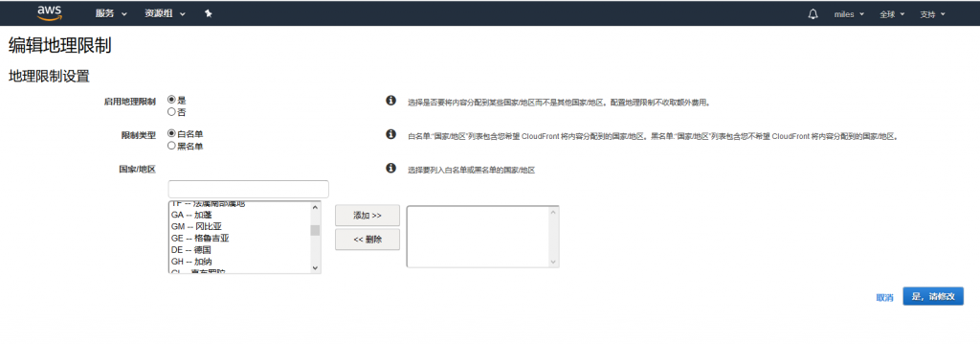Select GA -- 加蓬 in country list
The height and width of the screenshot is (345, 980).
pos(238,215)
